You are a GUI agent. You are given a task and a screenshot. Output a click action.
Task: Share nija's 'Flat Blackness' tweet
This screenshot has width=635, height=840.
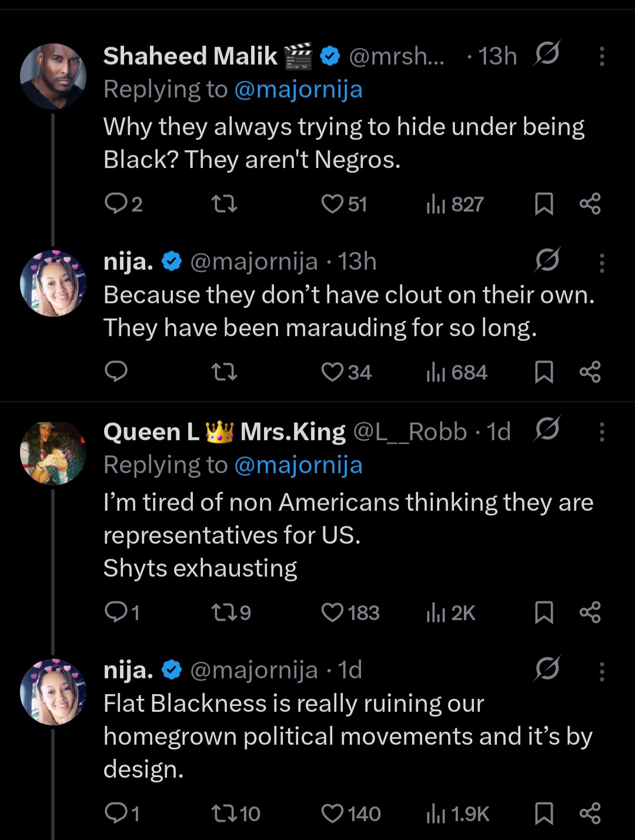tap(590, 814)
